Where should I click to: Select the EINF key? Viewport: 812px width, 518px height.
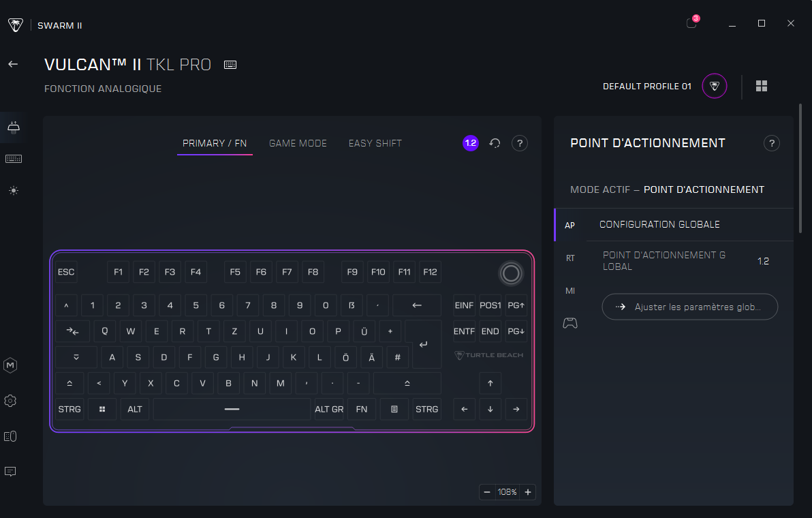464,305
